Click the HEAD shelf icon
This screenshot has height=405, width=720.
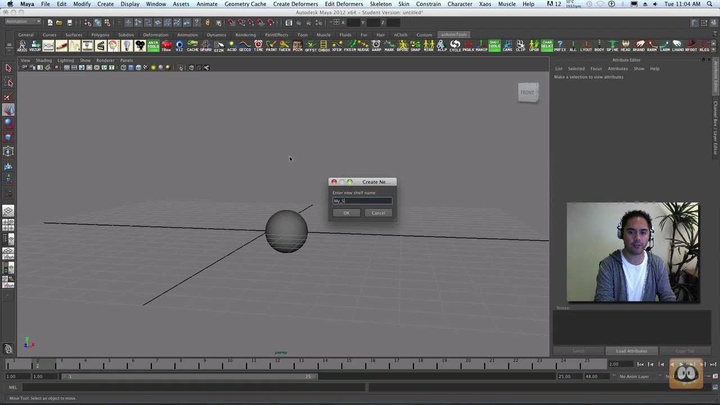pos(625,46)
